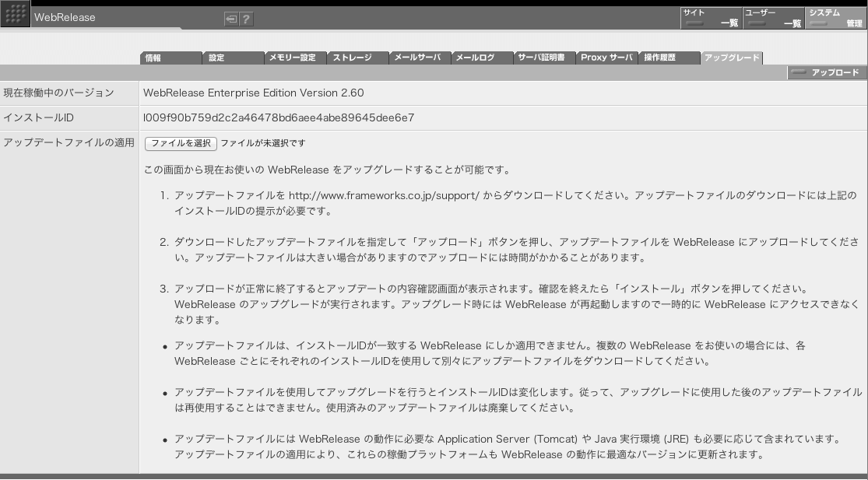Click the WebRelease title in header
The height and width of the screenshot is (480, 868).
65,17
